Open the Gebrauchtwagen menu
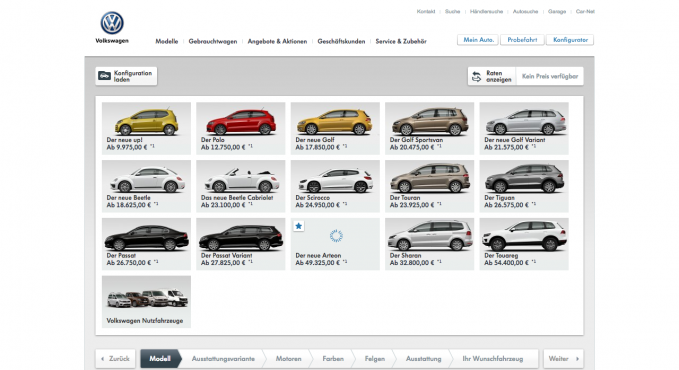This screenshot has height=370, width=679. click(x=213, y=41)
